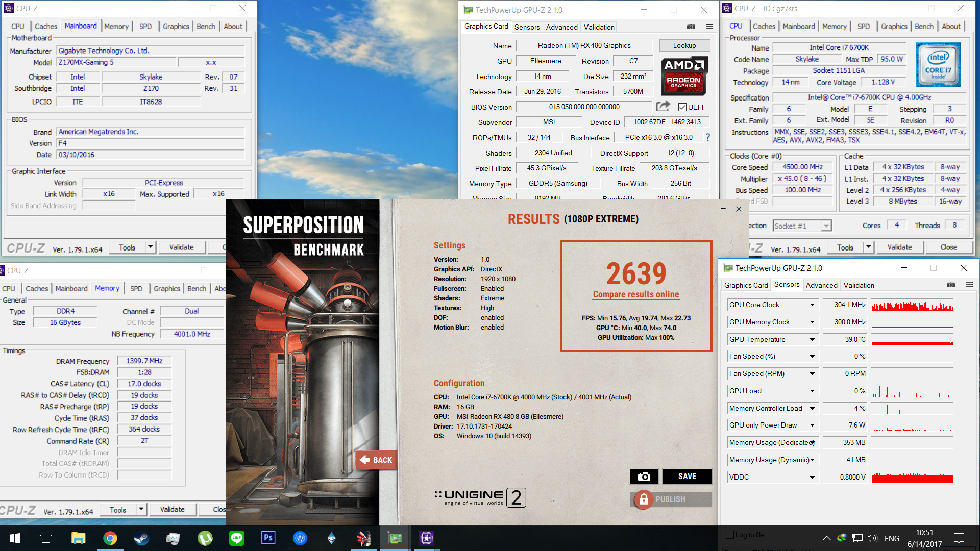Click the camera icon in GPU-Z Sensors window
The image size is (980, 551).
(950, 285)
